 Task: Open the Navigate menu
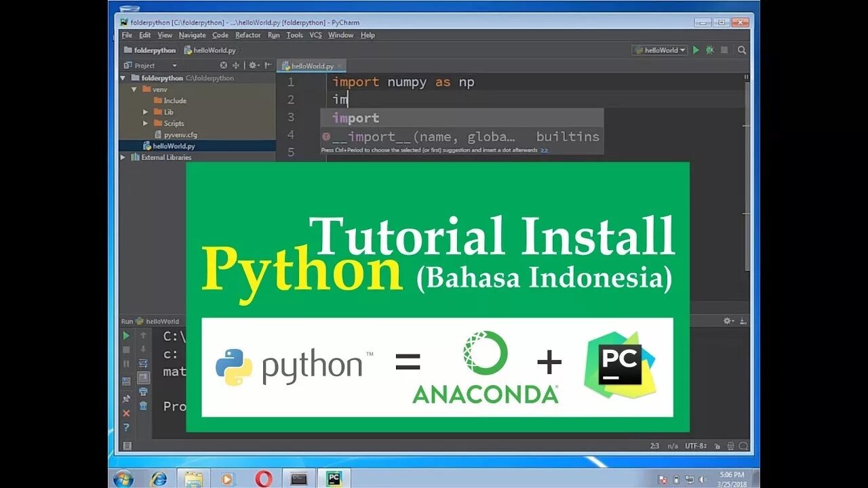pyautogui.click(x=192, y=35)
